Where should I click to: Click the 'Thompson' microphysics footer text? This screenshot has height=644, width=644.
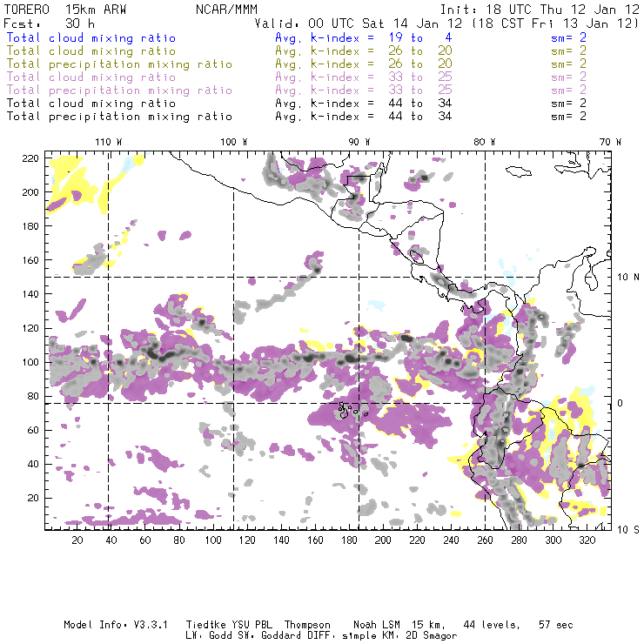point(307,625)
